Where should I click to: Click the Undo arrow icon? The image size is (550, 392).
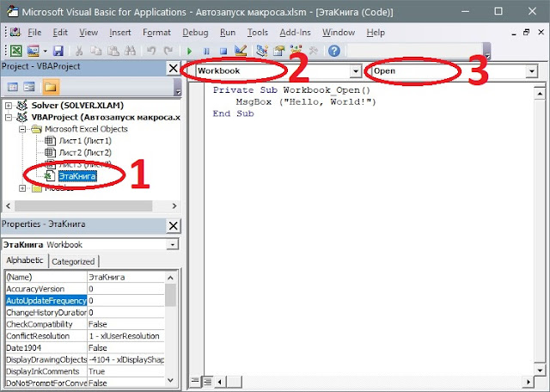click(x=151, y=51)
